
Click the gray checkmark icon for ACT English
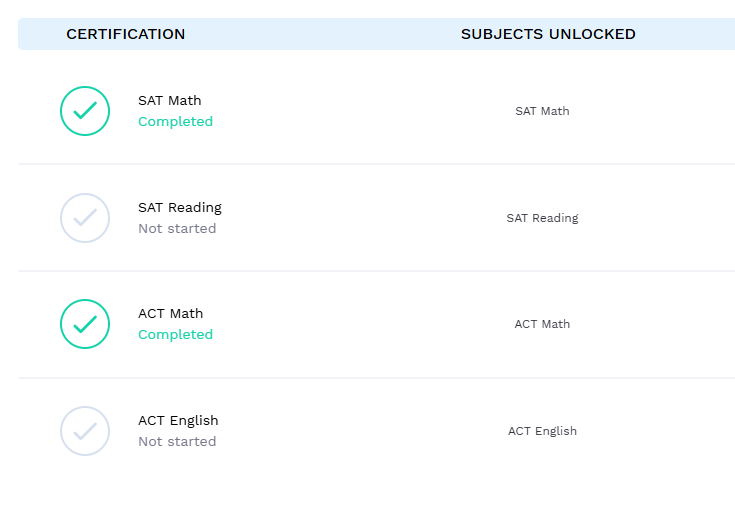click(x=85, y=431)
